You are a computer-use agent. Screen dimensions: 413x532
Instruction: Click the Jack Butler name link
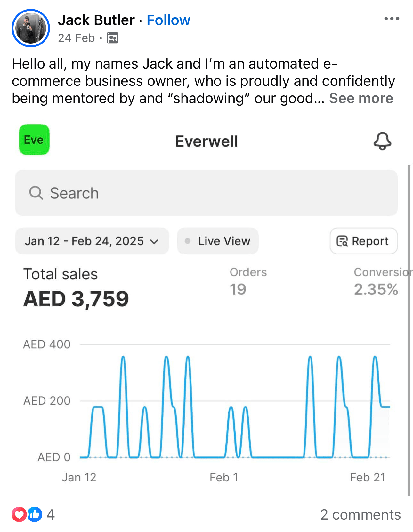[96, 20]
